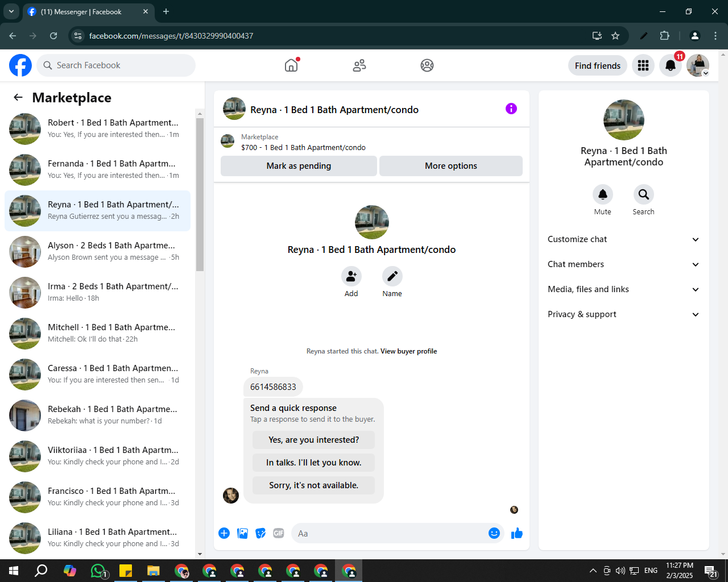Focus the Search Facebook field
The height and width of the screenshot is (582, 728).
(x=116, y=65)
